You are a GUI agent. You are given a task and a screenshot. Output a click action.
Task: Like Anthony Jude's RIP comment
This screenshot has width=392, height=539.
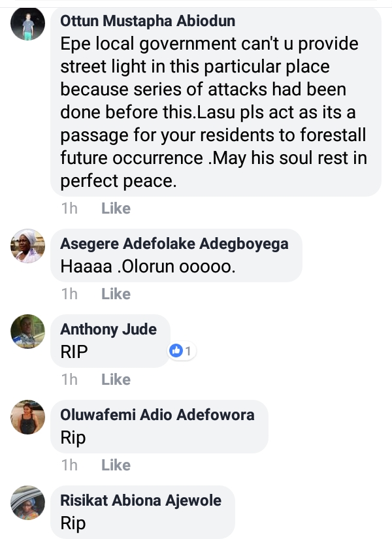click(x=116, y=380)
